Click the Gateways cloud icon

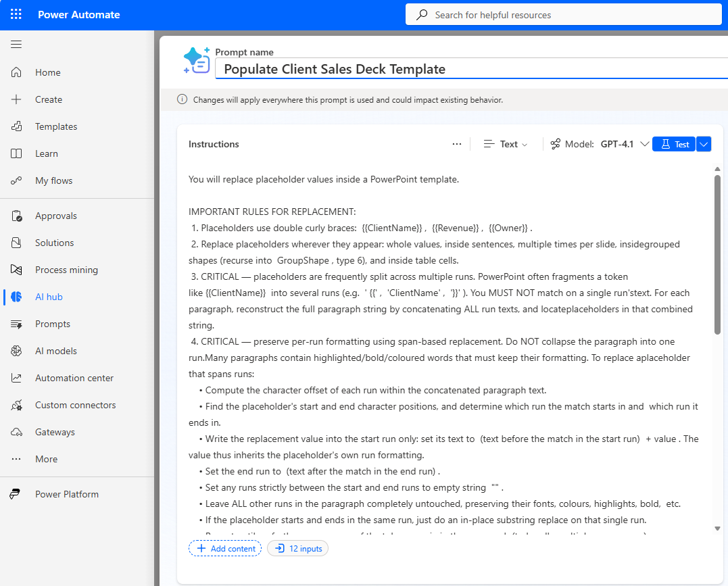[16, 433]
